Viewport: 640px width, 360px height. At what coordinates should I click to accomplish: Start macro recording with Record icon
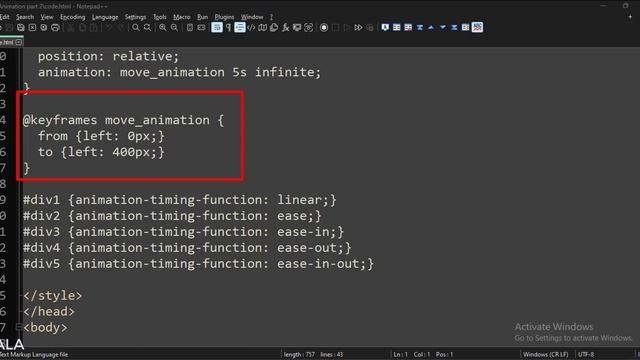(x=324, y=27)
